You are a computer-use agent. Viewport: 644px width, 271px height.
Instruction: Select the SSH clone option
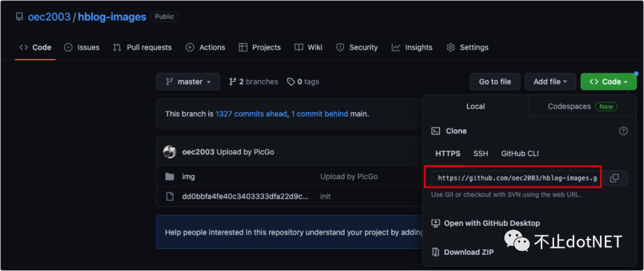point(481,154)
